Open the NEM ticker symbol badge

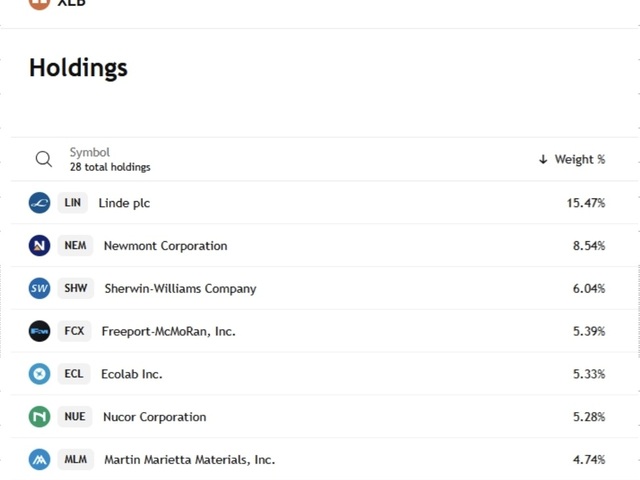pyautogui.click(x=75, y=246)
